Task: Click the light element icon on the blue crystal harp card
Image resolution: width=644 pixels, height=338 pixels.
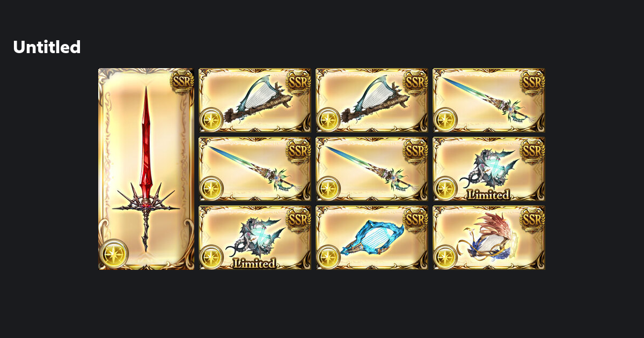Action: click(328, 257)
